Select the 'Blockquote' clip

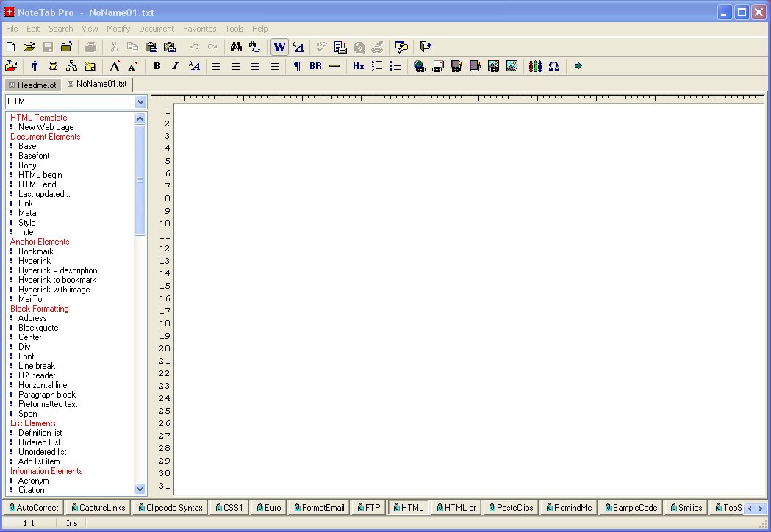pos(38,328)
